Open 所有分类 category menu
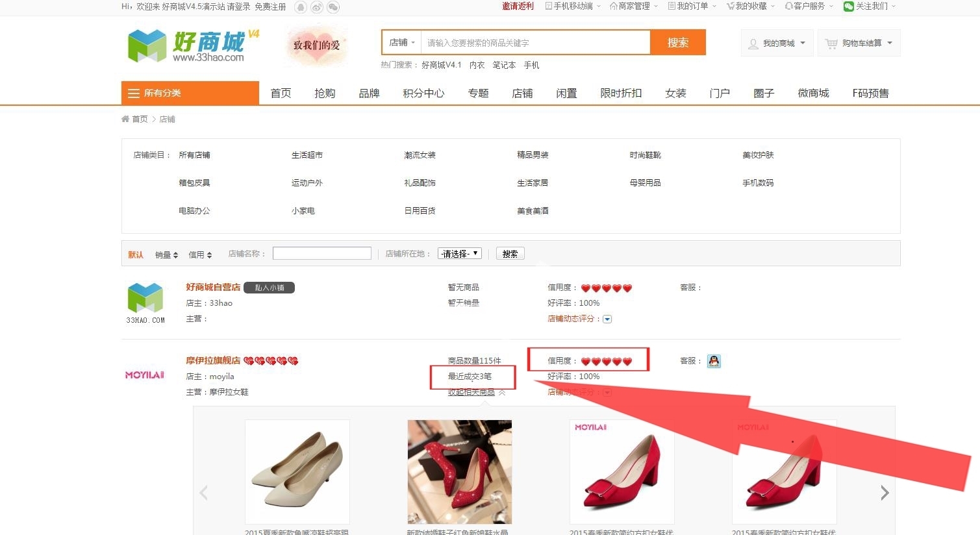980x535 pixels. (190, 93)
